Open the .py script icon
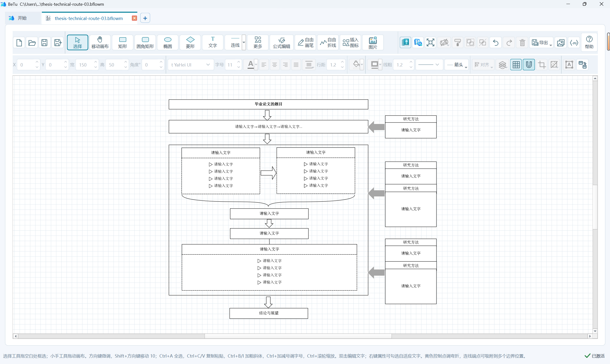The width and height of the screenshot is (610, 364). (x=574, y=43)
